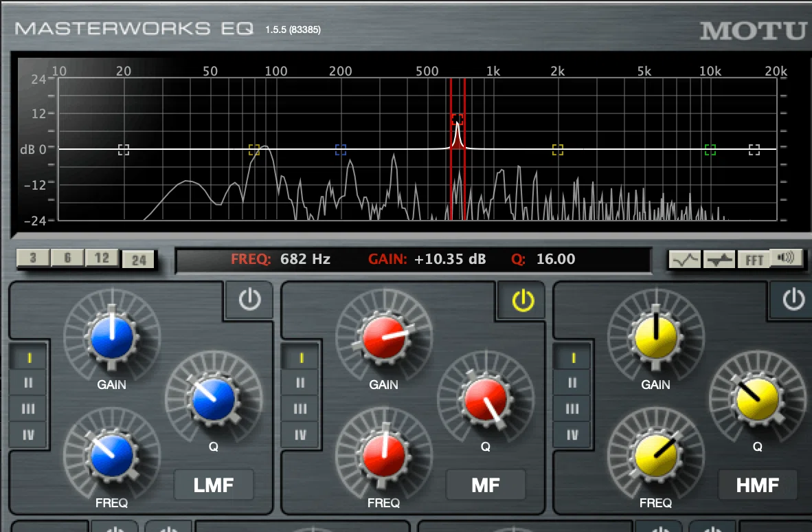
Task: Select filter type I for HMF band
Action: (x=573, y=358)
